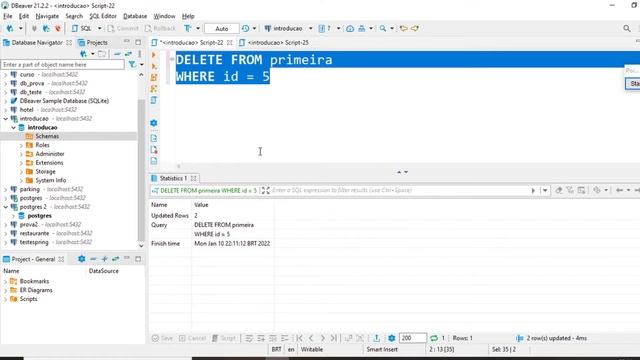Click the new database connection icon
The image size is (640, 360).
point(10,29)
